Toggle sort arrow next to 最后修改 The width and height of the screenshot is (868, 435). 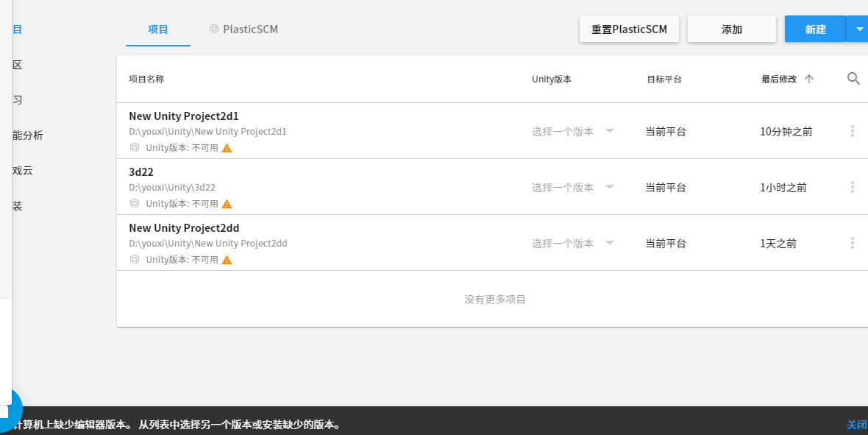(x=808, y=79)
